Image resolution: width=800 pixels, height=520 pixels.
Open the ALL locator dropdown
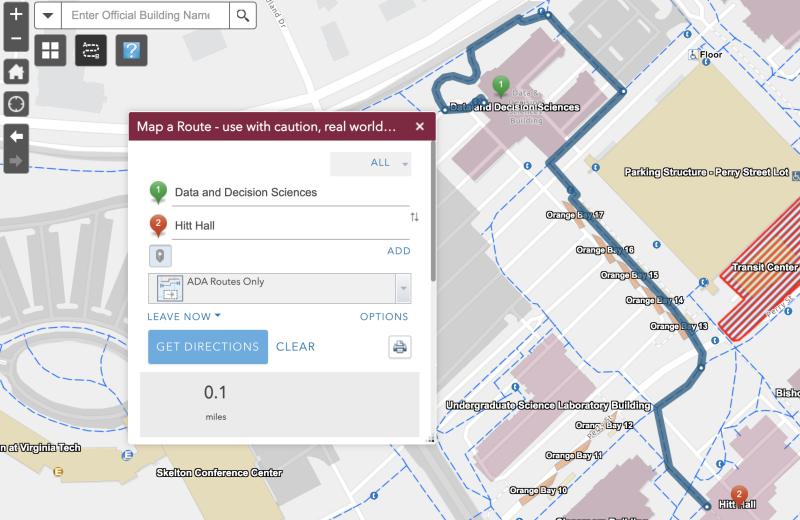point(371,163)
